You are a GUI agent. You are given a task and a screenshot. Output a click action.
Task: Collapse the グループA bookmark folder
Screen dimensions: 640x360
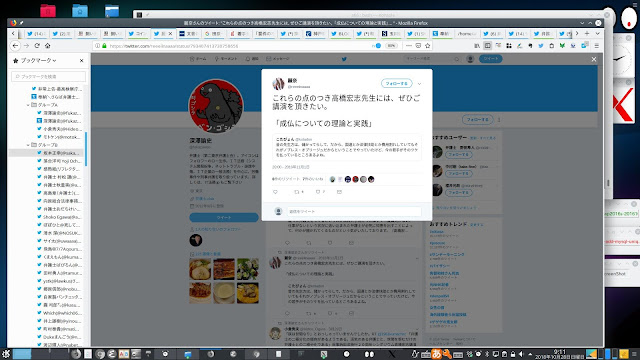tap(28, 105)
